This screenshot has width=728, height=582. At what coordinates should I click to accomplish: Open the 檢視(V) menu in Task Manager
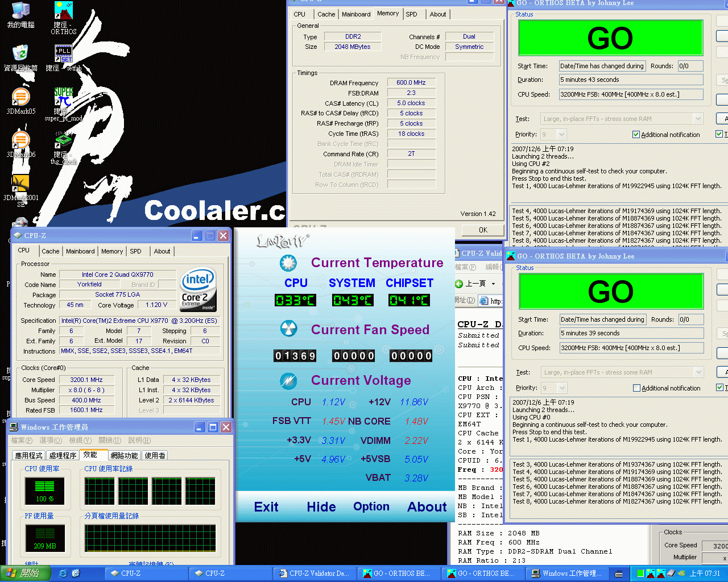coord(80,440)
